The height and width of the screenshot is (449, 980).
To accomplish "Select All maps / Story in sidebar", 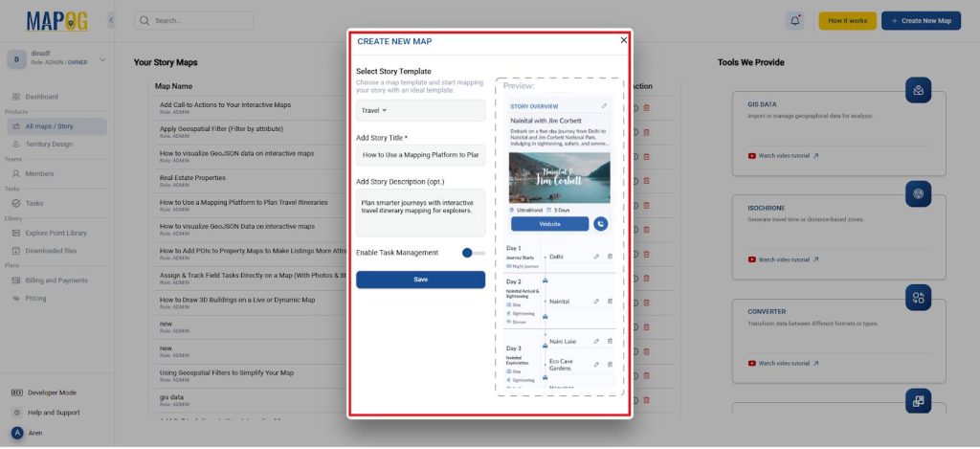I will 56,126.
